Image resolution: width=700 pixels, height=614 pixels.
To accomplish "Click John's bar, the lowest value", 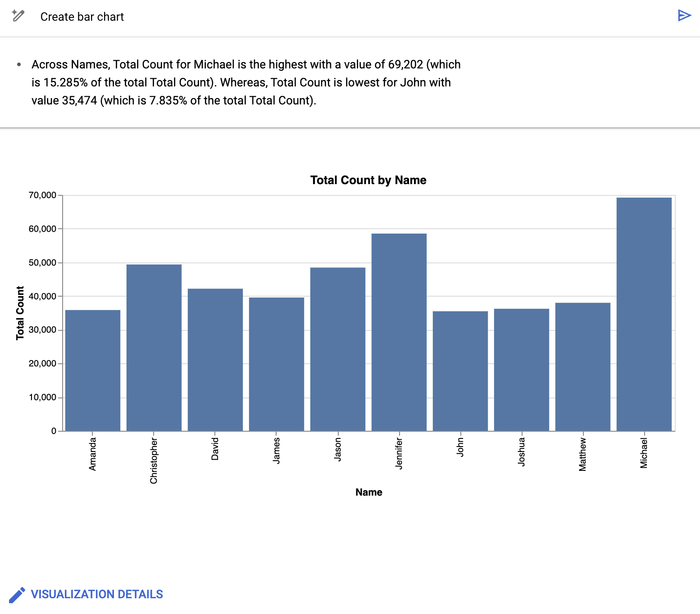I will [x=460, y=369].
